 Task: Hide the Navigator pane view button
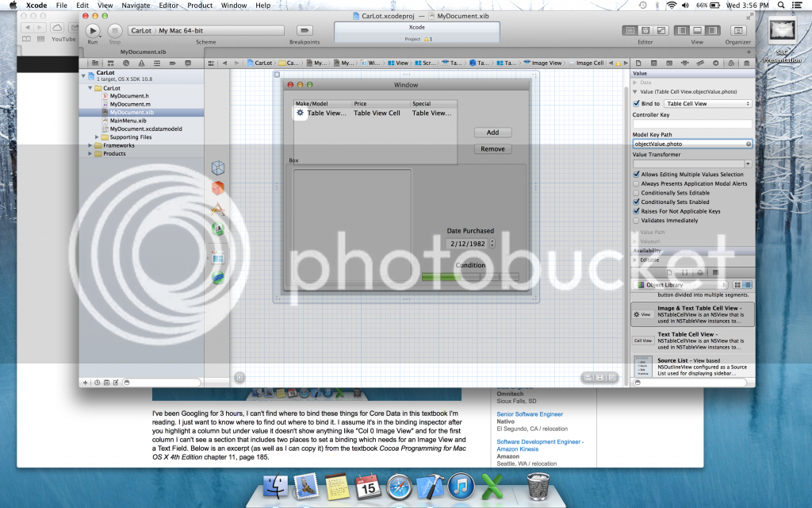[681, 31]
